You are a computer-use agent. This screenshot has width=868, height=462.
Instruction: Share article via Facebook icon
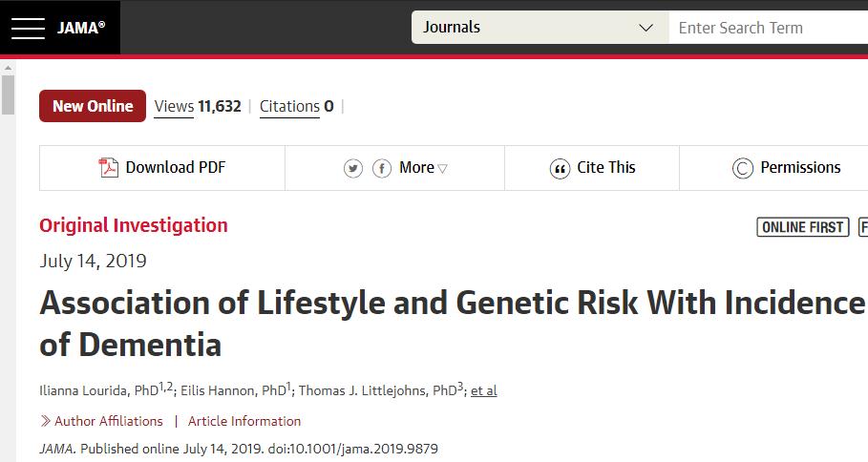382,168
